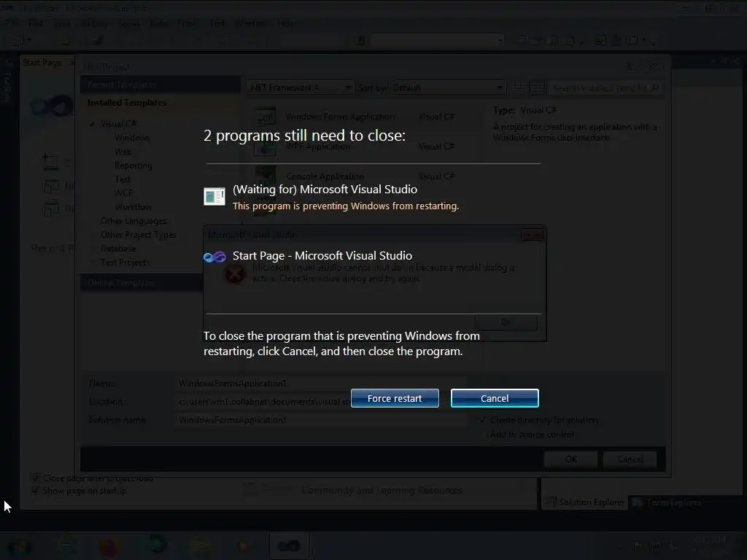This screenshot has height=560, width=747.
Task: Select the Other Languages node
Action: click(x=133, y=221)
